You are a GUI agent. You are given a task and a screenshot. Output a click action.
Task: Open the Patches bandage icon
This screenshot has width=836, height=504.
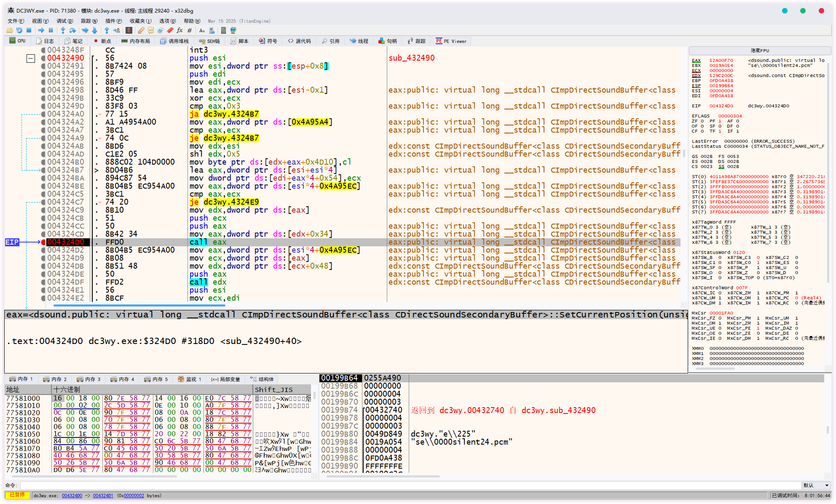pos(141,30)
